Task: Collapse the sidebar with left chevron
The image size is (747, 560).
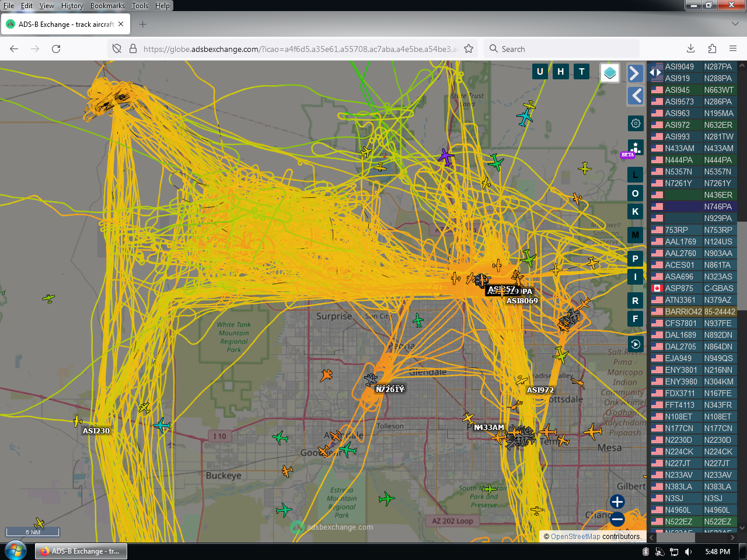Action: [x=636, y=96]
